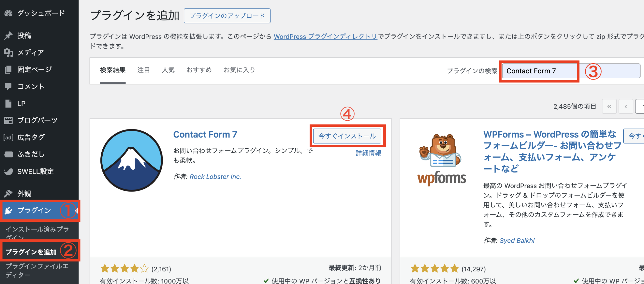
Task: Select プラグインを追加 submenu item
Action: pos(31,252)
